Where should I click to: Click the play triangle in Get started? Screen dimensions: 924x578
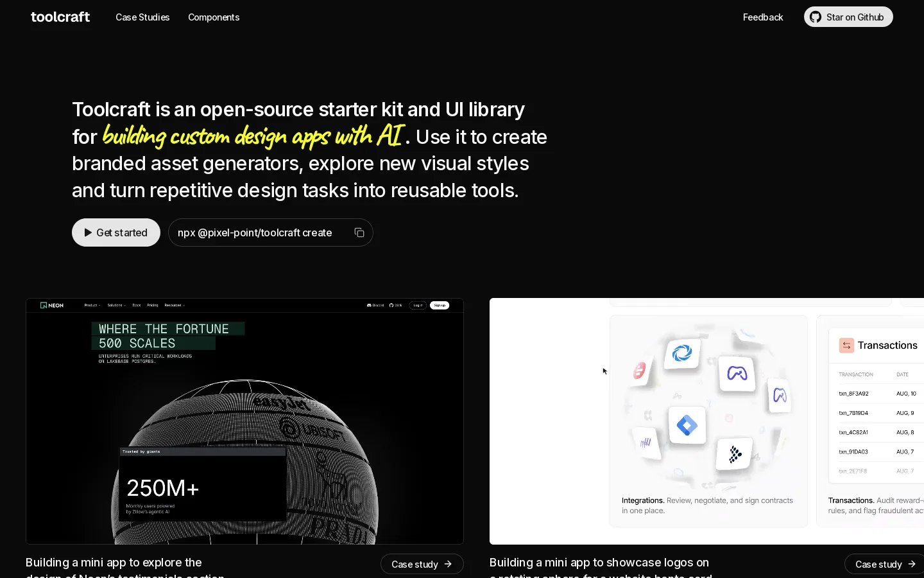tap(88, 232)
